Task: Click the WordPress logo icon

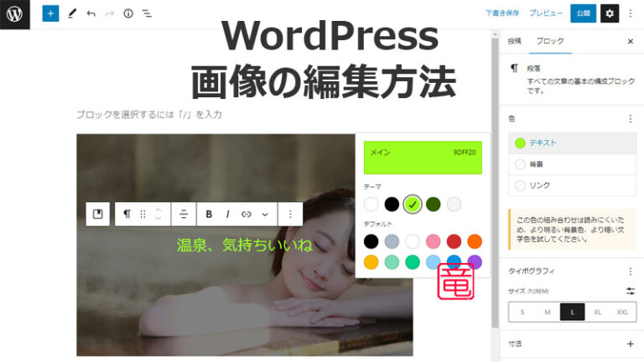Action: coord(16,13)
